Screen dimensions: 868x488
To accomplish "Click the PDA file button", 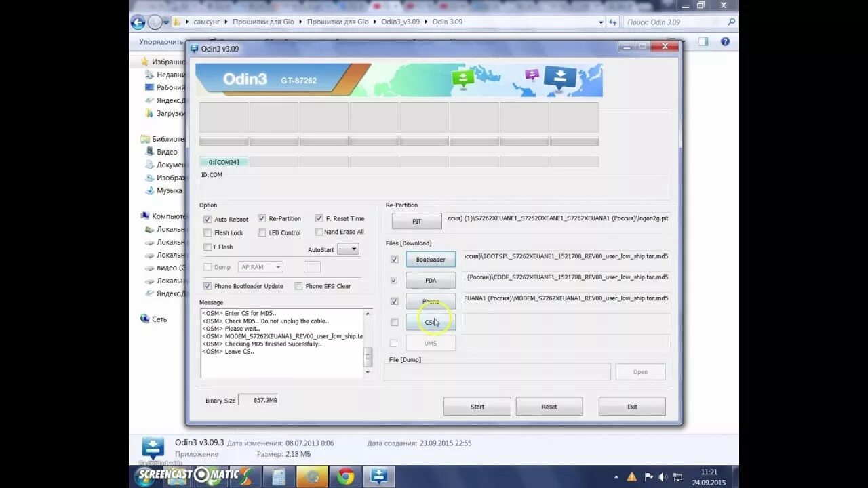I will point(431,280).
